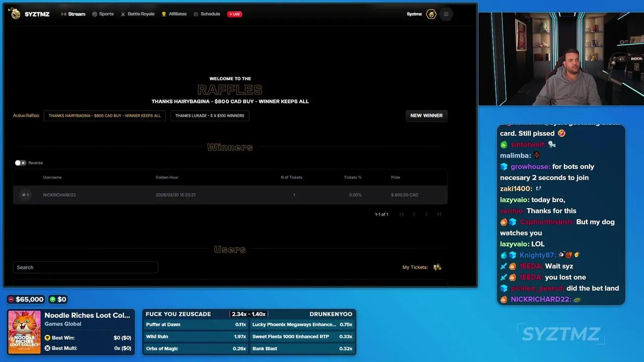The width and height of the screenshot is (644, 362).
Task: Go to the Sports section
Action: pos(103,14)
